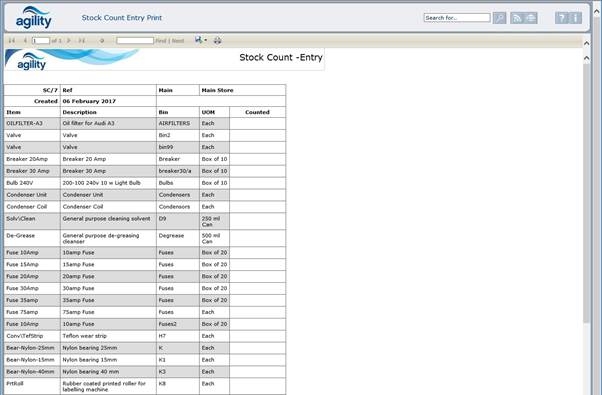The width and height of the screenshot is (602, 395).
Task: Click the current page number box
Action: tap(41, 40)
